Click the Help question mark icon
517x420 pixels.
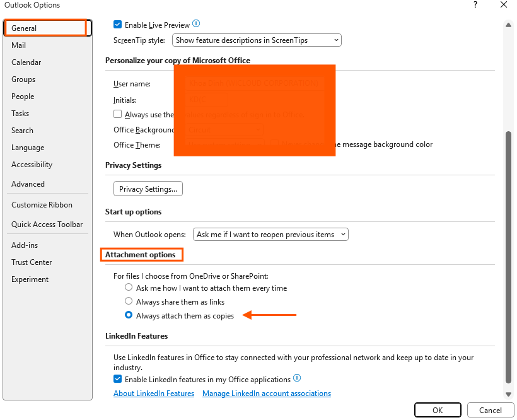coord(475,5)
